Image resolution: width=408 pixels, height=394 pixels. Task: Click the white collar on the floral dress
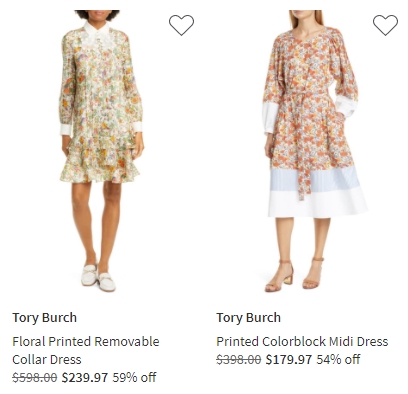pyautogui.click(x=98, y=33)
